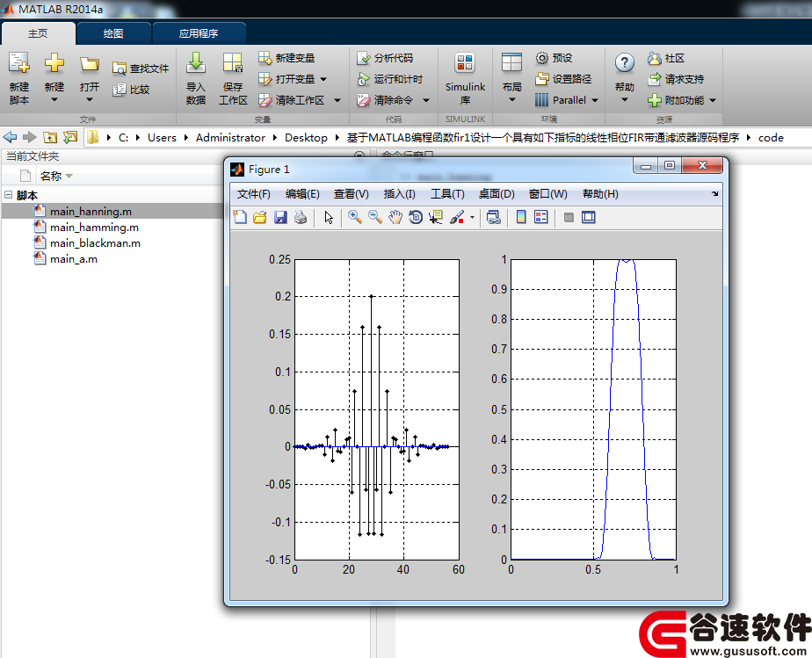This screenshot has height=658, width=812.
Task: Click the Open File icon in Figure 1 toolbar
Action: point(260,218)
